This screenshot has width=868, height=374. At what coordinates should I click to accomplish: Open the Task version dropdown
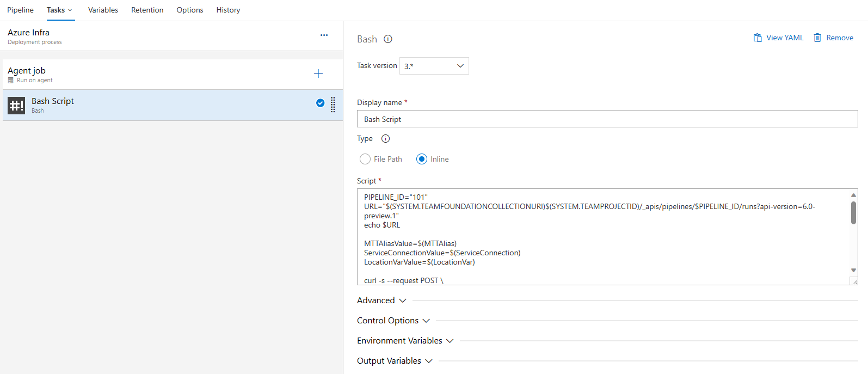coord(434,66)
